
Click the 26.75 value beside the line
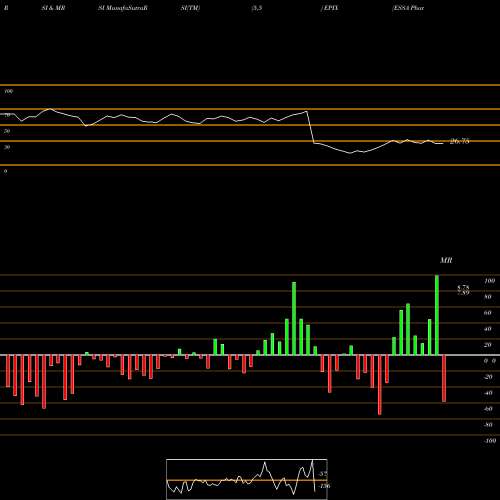pos(459,141)
